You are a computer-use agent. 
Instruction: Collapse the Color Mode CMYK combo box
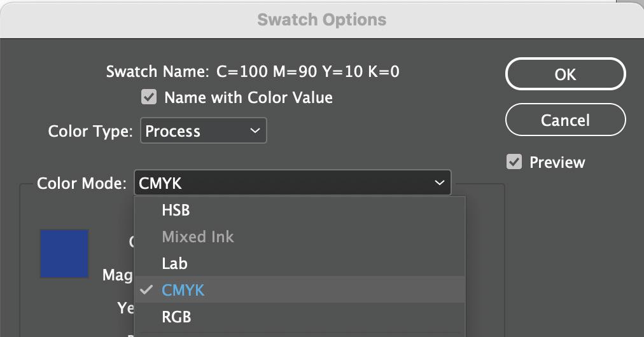pos(292,183)
